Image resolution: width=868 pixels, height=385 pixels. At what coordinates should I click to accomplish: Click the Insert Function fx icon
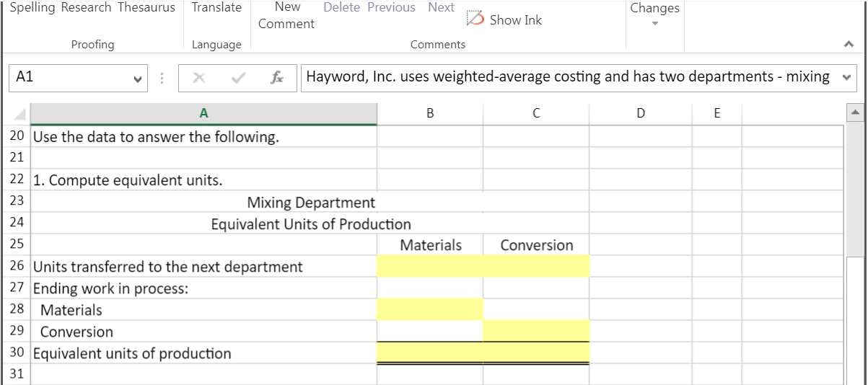(x=276, y=77)
